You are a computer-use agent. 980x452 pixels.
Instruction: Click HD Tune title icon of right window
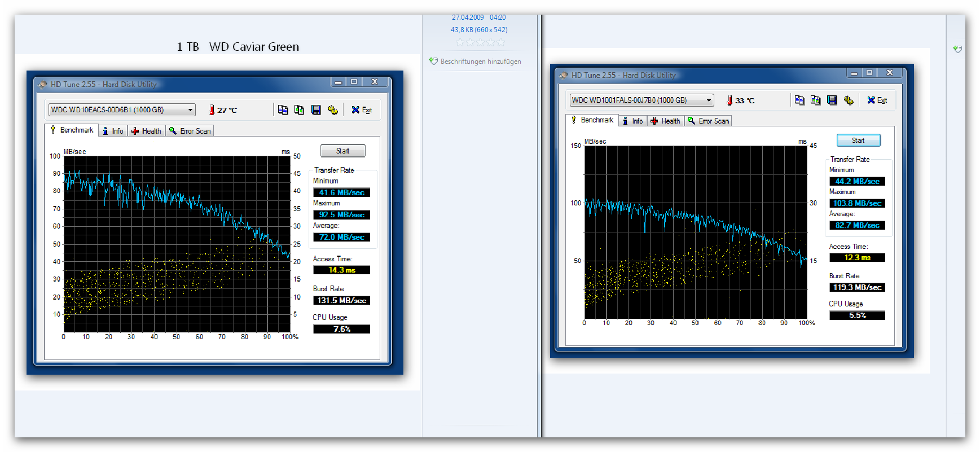pyautogui.click(x=563, y=75)
